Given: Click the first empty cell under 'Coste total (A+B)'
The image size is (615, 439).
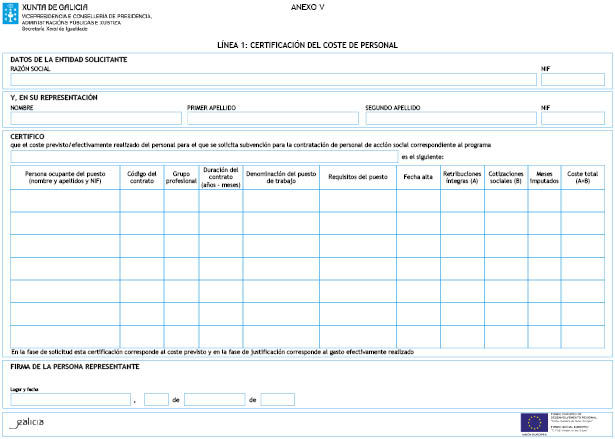Looking at the screenshot, I should (583, 201).
